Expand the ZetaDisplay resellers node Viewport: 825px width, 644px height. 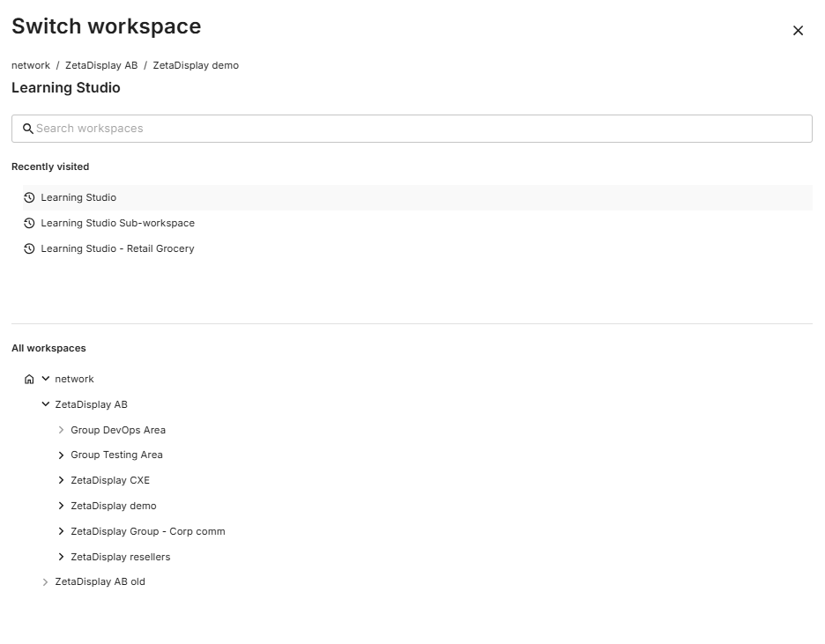pyautogui.click(x=61, y=557)
